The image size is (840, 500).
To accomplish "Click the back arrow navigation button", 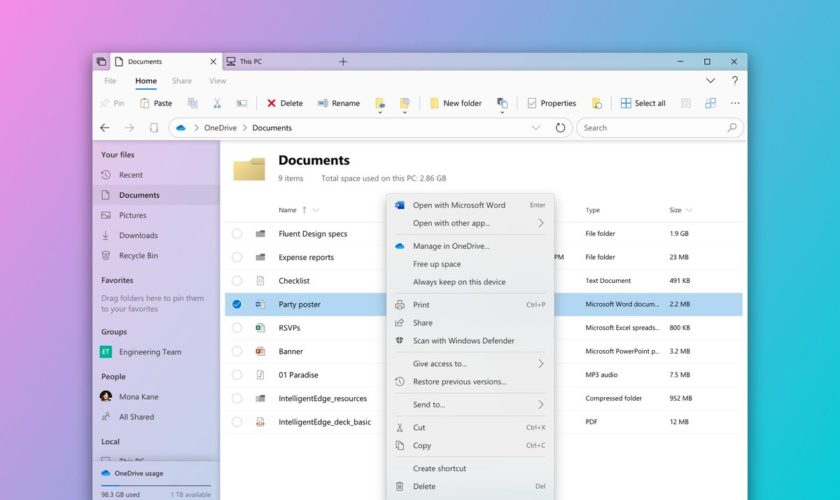I will pyautogui.click(x=105, y=128).
